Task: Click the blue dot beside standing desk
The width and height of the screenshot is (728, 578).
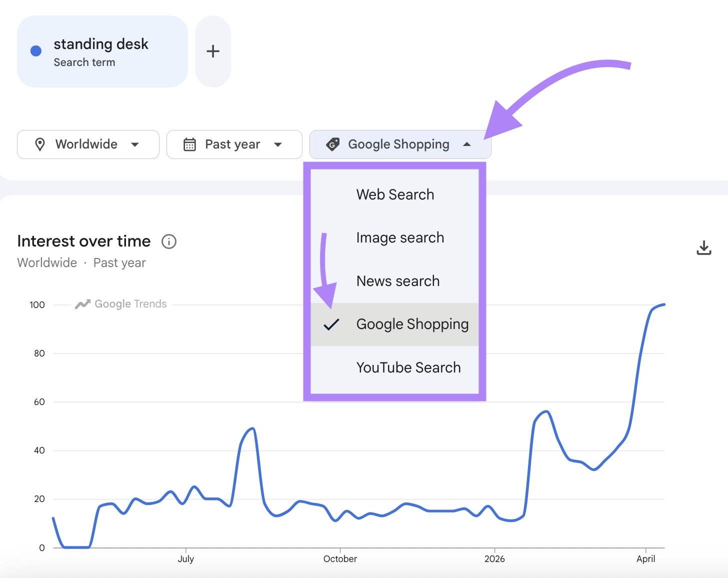Action: pos(35,50)
